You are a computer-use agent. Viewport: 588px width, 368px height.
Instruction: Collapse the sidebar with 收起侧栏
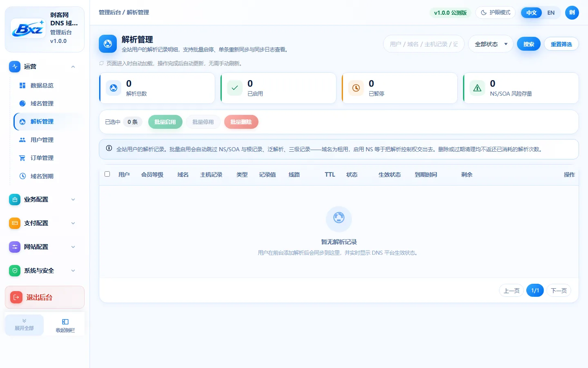pyautogui.click(x=65, y=325)
